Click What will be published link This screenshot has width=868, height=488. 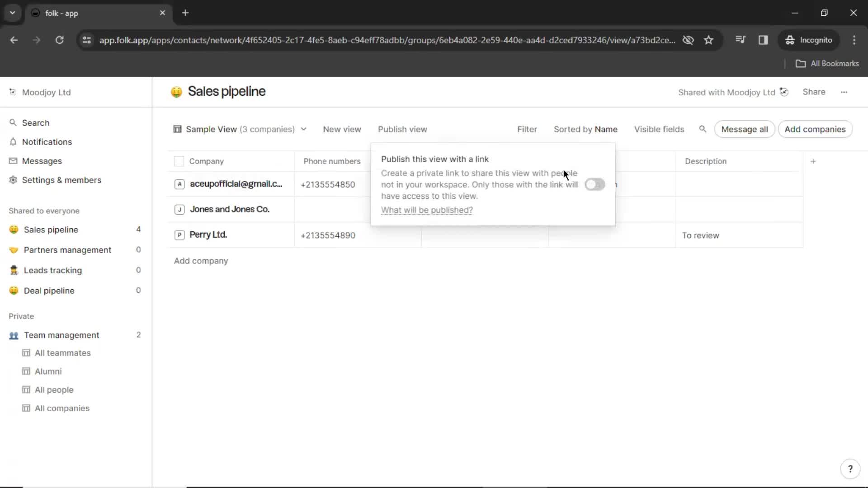(x=427, y=210)
